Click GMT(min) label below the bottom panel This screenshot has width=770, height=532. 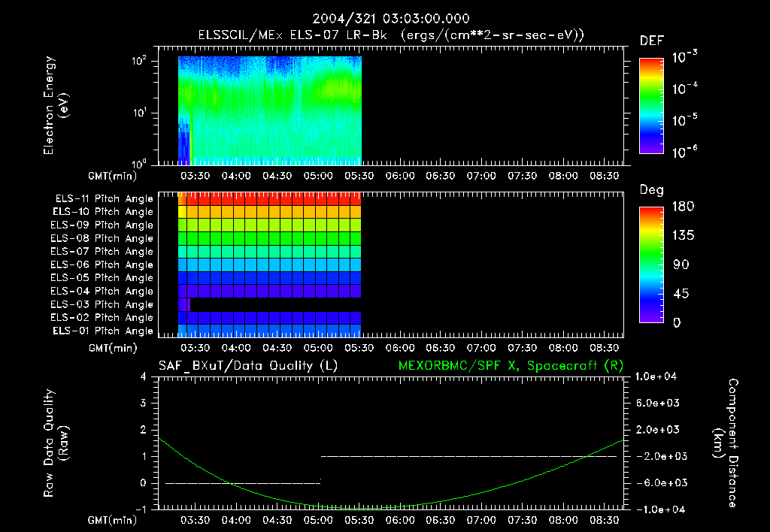113,520
